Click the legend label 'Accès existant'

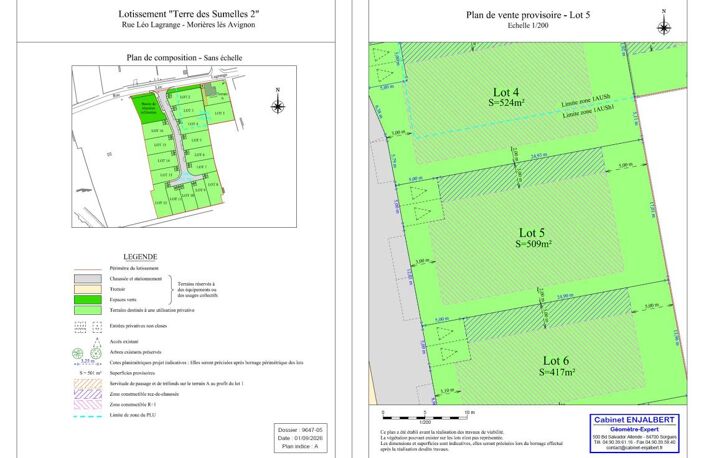124,342
